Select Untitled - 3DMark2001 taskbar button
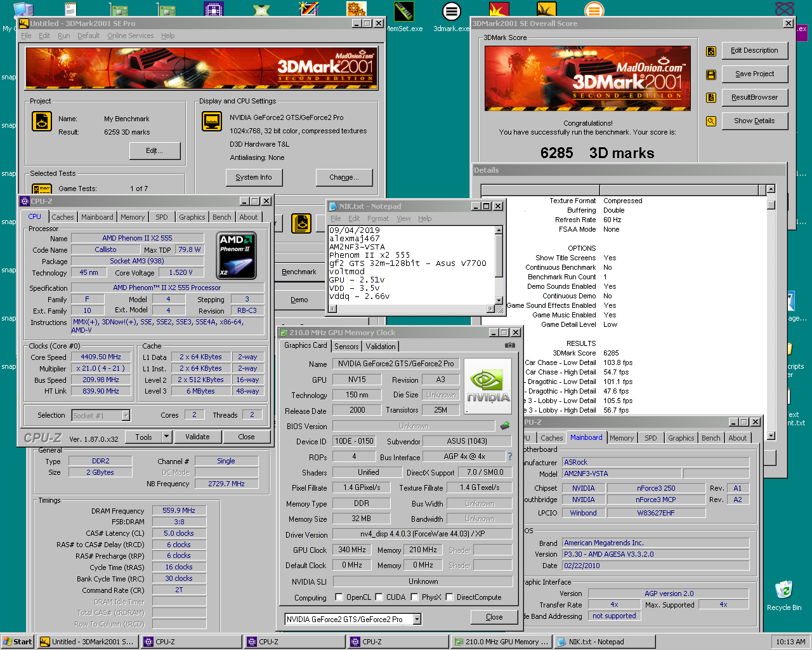Viewport: 812px width, 650px height. [x=88, y=642]
